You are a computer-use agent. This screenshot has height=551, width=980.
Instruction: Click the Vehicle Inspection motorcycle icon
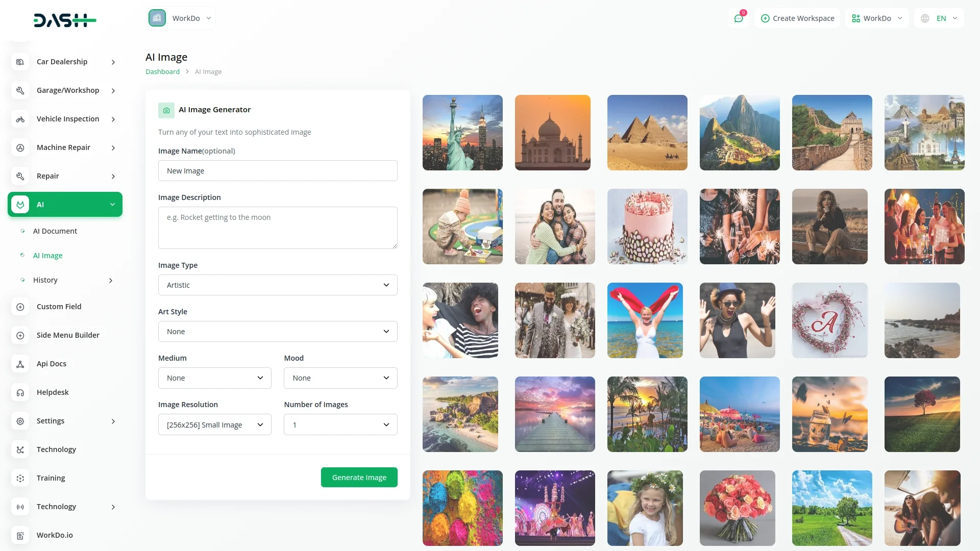[x=20, y=119]
